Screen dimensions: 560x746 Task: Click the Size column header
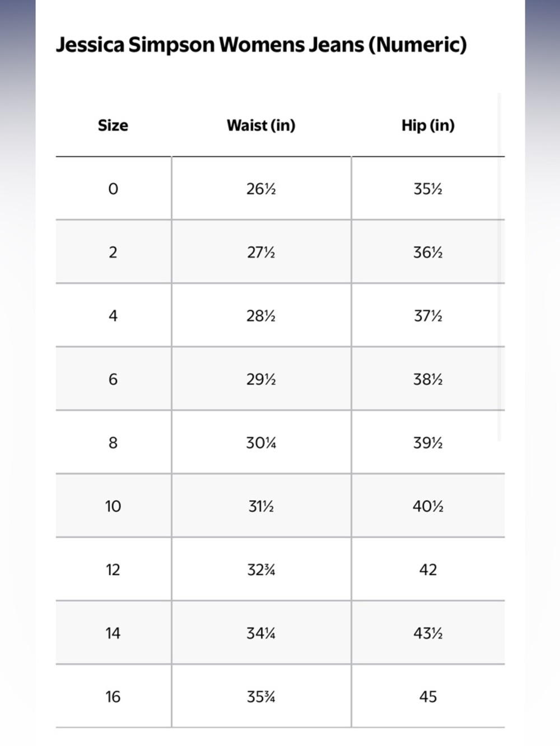pos(113,125)
